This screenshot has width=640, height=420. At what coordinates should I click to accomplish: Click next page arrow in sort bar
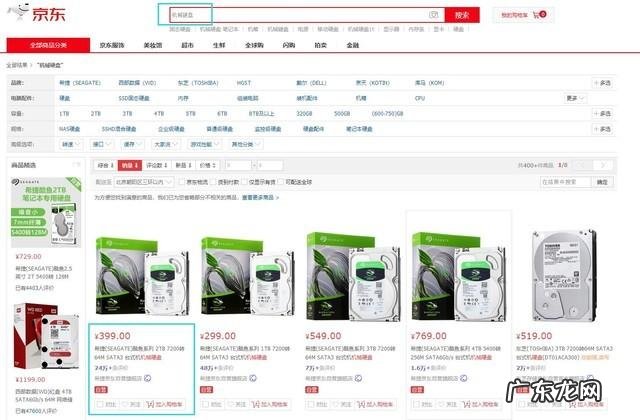click(x=602, y=165)
